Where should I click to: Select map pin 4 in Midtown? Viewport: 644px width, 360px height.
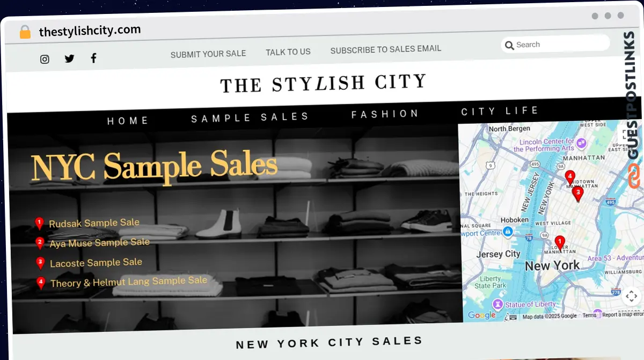pyautogui.click(x=570, y=178)
